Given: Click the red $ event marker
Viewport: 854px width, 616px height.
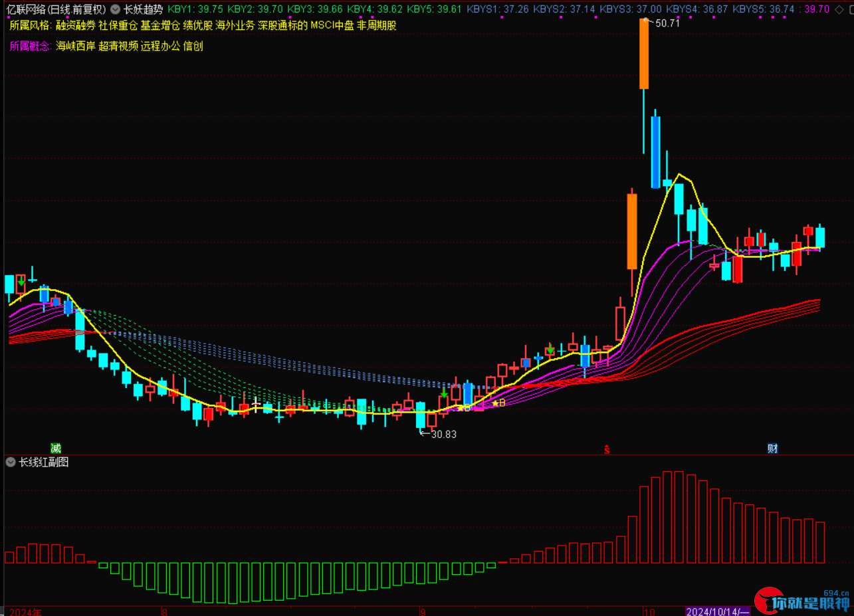Looking at the screenshot, I should [606, 449].
